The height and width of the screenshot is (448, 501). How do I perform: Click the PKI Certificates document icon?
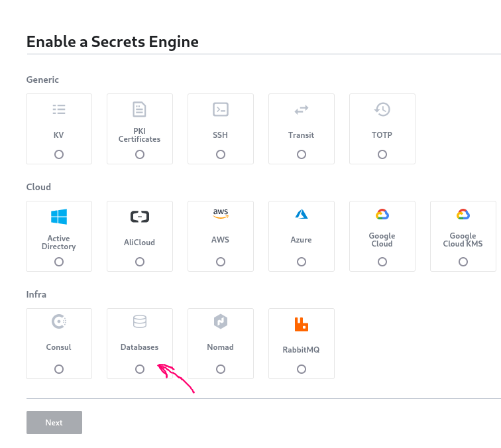(x=139, y=109)
